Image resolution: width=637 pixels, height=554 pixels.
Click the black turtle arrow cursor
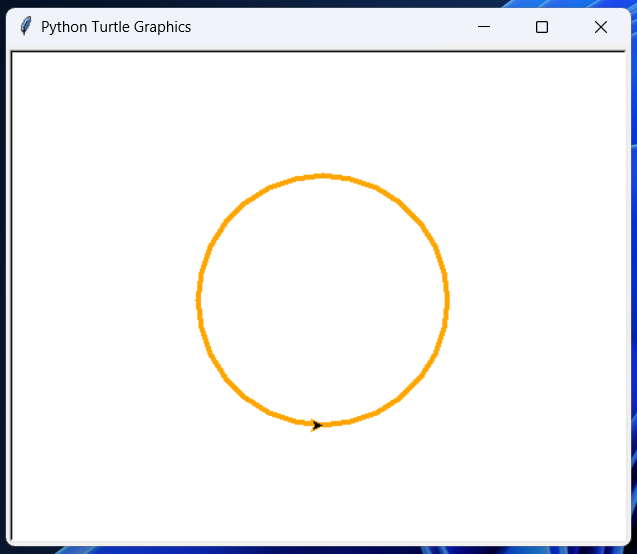click(316, 425)
